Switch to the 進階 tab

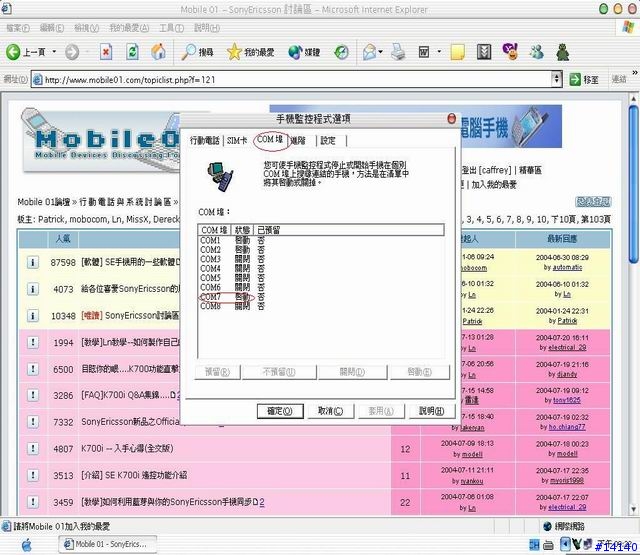pyautogui.click(x=298, y=141)
